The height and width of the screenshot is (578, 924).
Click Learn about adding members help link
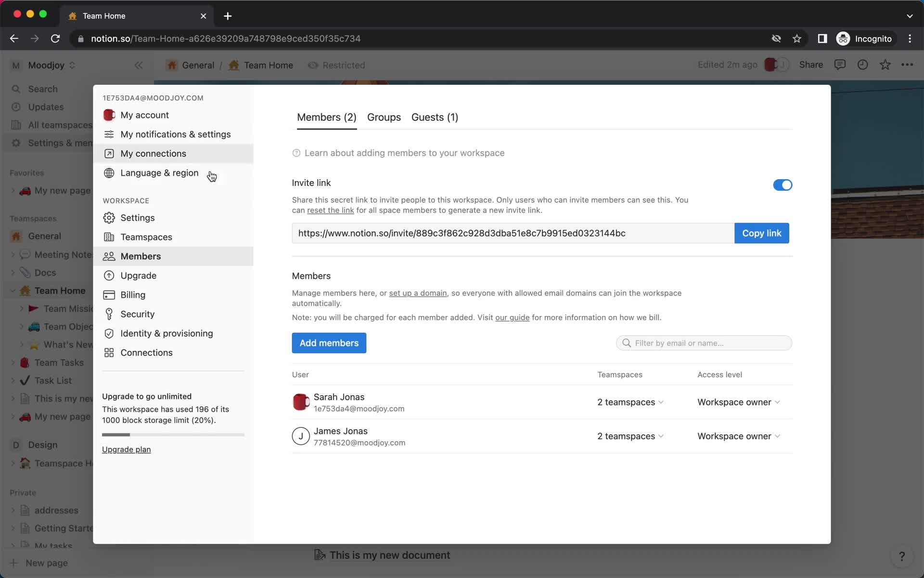pyautogui.click(x=398, y=153)
